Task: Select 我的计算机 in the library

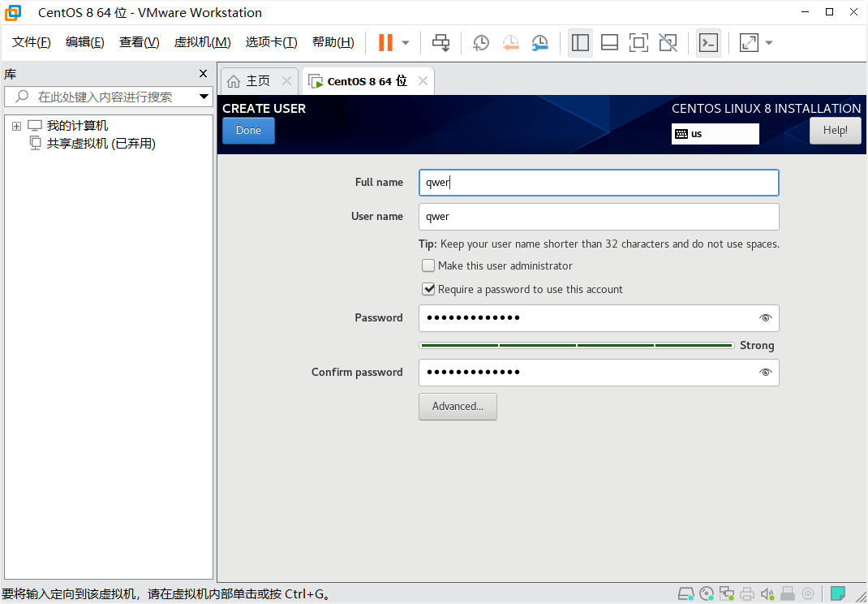Action: pyautogui.click(x=78, y=126)
